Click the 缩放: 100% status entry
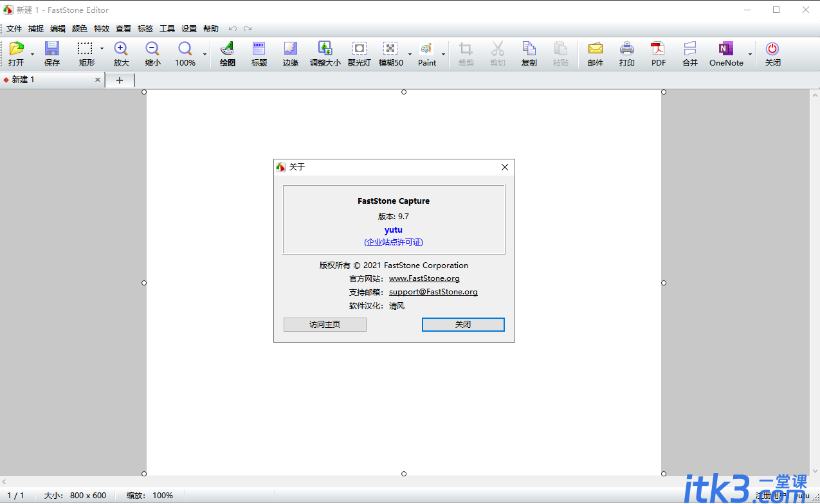Screen dimensions: 820x504 pos(150,496)
